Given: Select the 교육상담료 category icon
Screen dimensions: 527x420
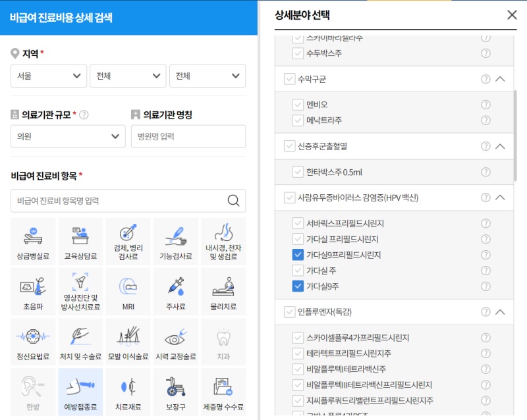Looking at the screenshot, I should pos(80,241).
